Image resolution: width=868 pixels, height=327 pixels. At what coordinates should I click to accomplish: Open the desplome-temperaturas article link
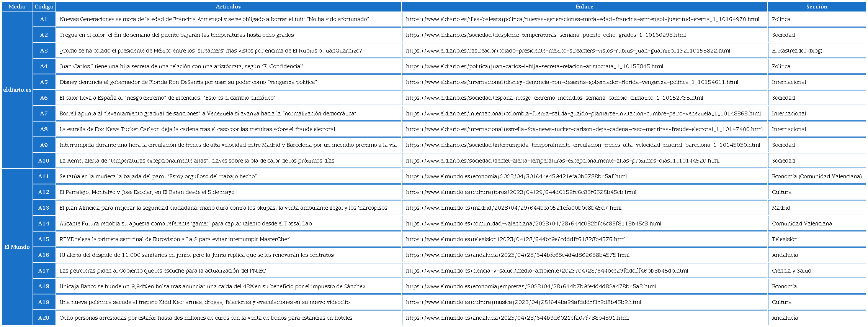pyautogui.click(x=546, y=35)
